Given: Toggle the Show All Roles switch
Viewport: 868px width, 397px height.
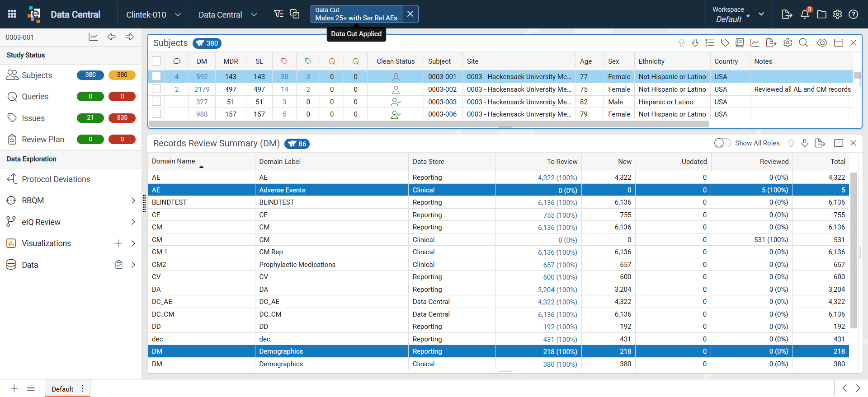Looking at the screenshot, I should [x=722, y=143].
